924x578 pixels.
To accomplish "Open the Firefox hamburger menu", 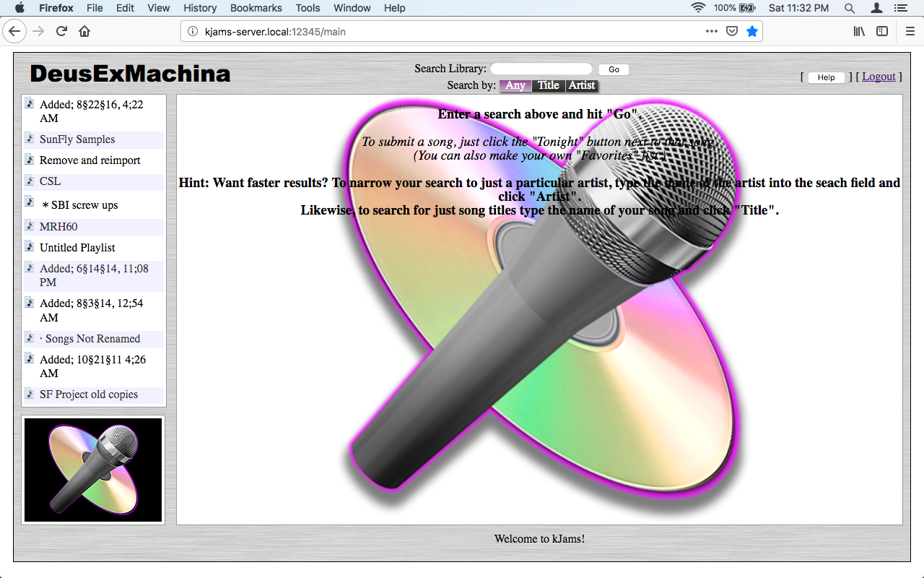I will [910, 31].
